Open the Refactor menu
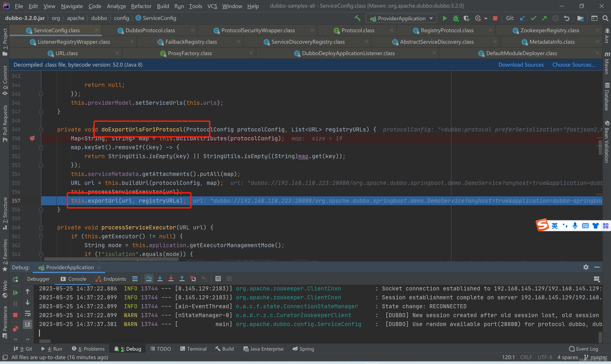 141,6
